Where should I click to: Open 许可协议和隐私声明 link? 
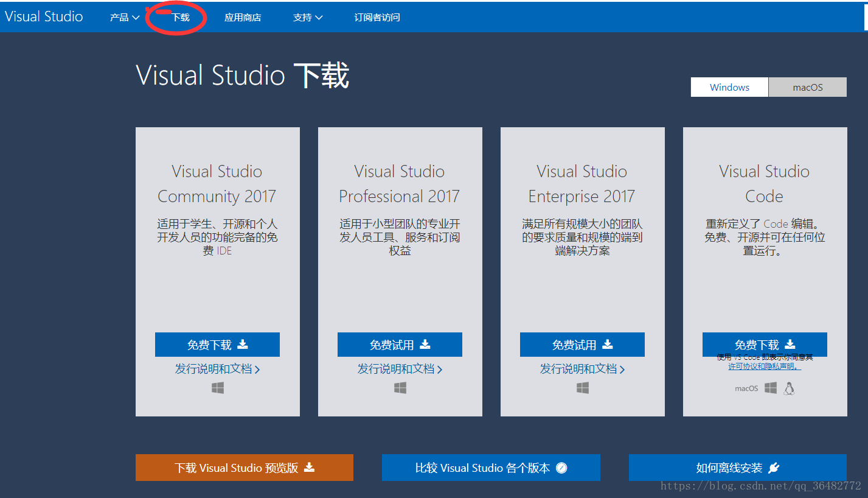coord(765,366)
